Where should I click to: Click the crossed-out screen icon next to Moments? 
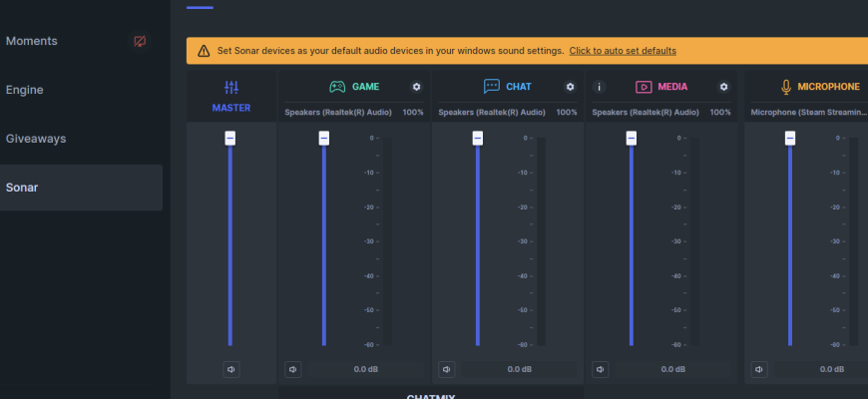click(141, 42)
